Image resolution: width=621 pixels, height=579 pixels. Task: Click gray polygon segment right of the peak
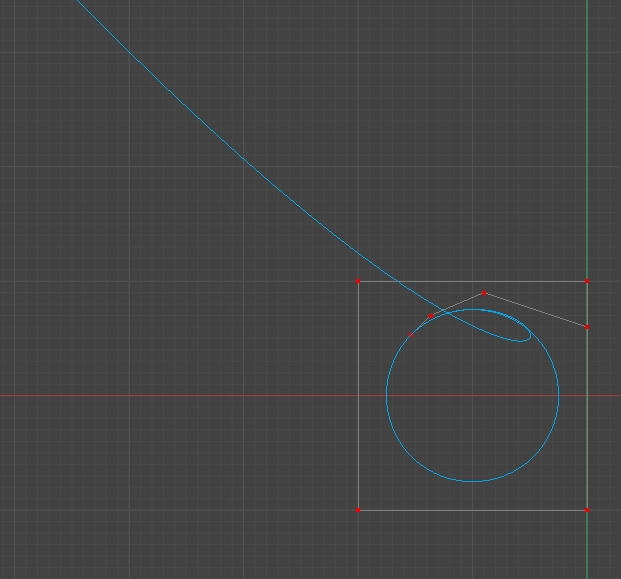(x=535, y=310)
